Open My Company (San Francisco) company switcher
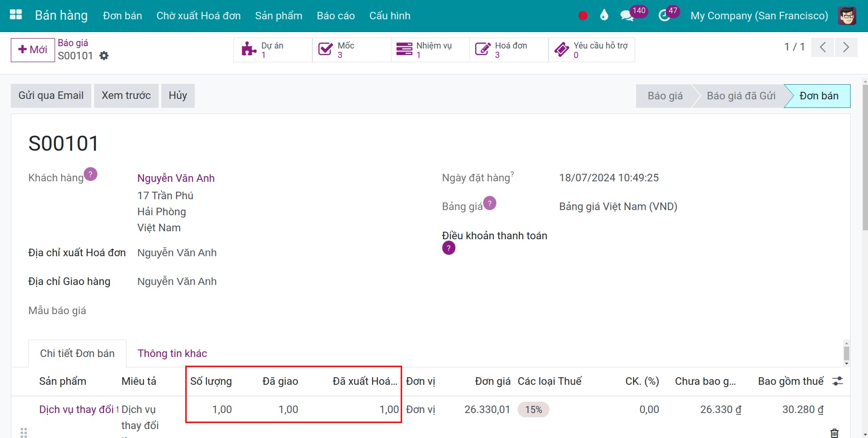Image resolution: width=868 pixels, height=438 pixels. [759, 16]
